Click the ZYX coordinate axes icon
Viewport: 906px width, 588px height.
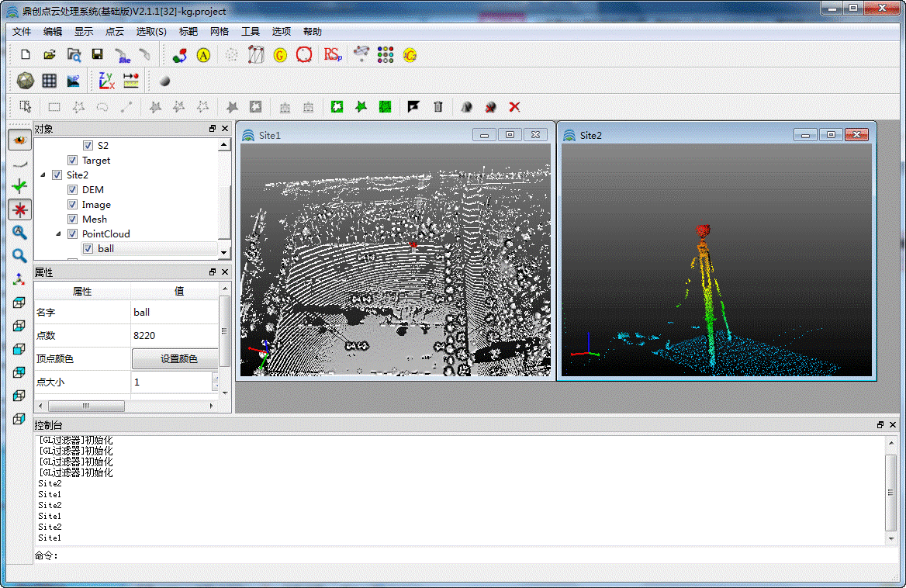point(106,80)
